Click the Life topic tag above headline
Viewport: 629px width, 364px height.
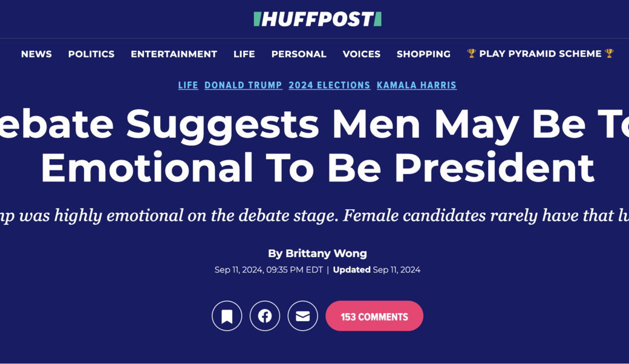[188, 85]
